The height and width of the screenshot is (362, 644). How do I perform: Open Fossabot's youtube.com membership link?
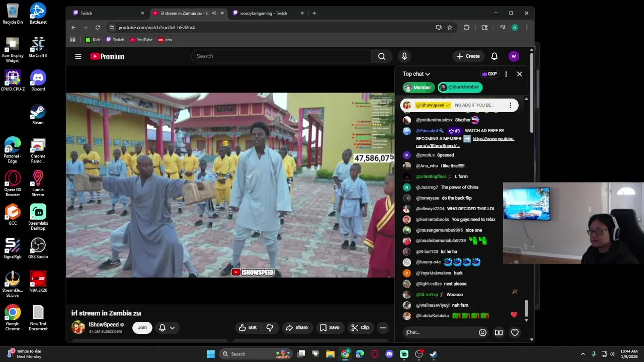click(465, 142)
